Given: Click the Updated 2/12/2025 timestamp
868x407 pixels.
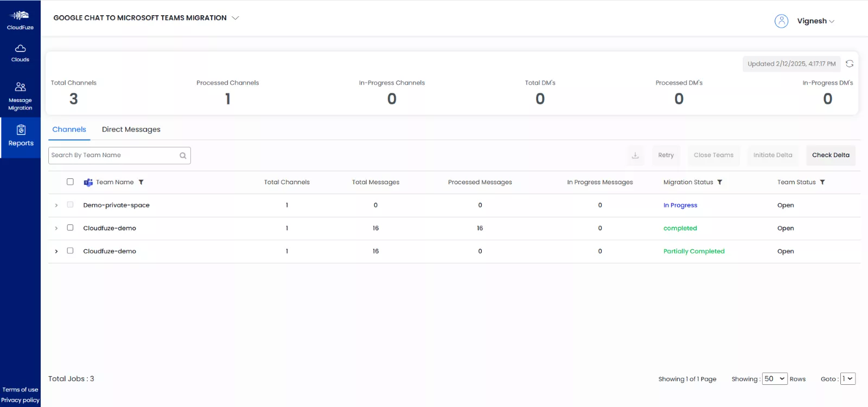Looking at the screenshot, I should 792,64.
